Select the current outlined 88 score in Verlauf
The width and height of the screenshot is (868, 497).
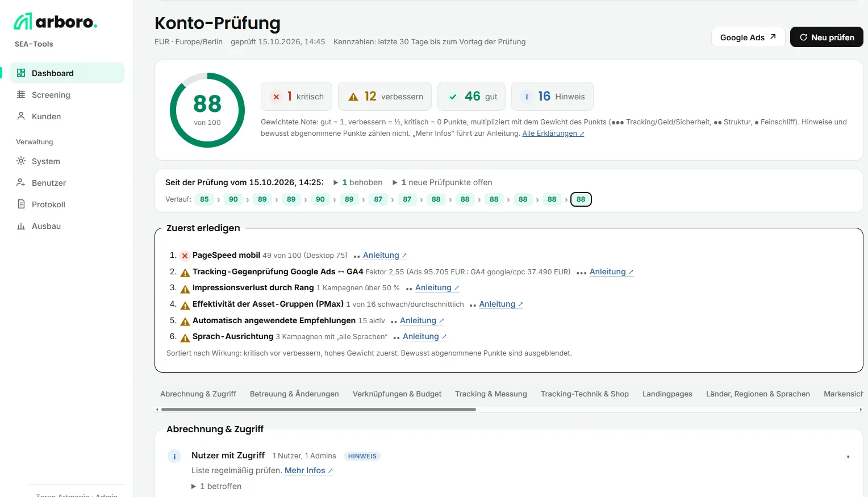coord(581,199)
